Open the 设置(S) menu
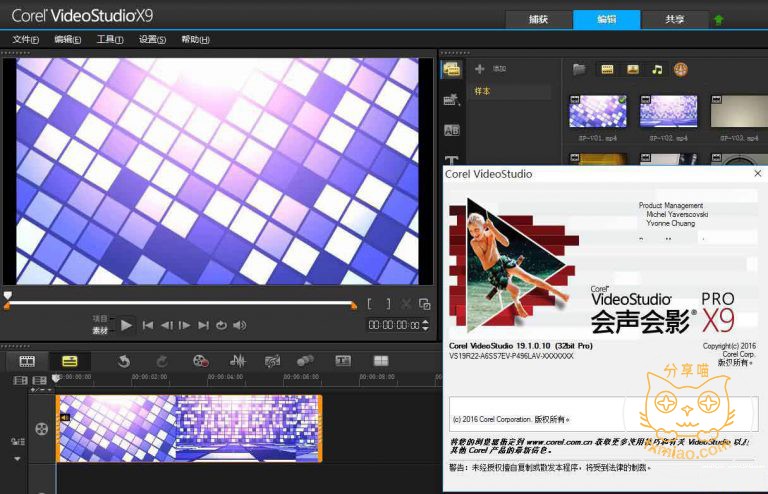 152,40
